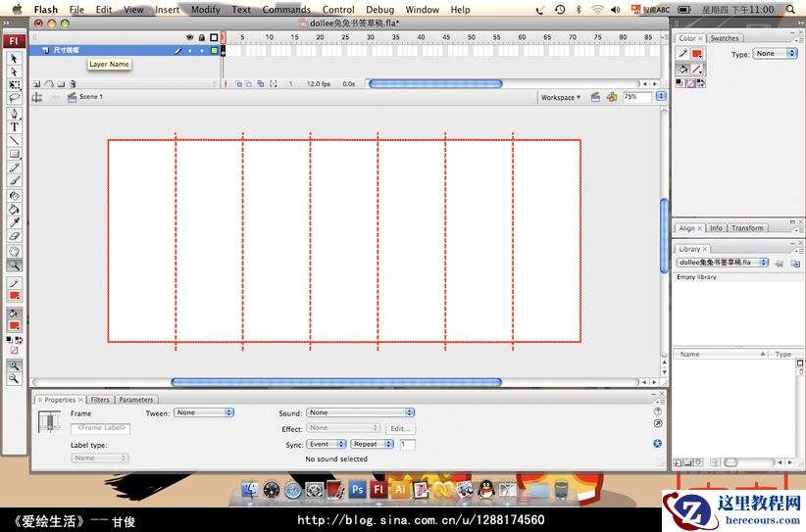Open the color Type dropdown

[x=777, y=54]
